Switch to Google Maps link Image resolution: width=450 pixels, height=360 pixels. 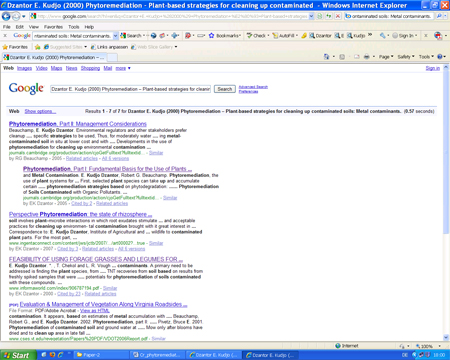pos(56,68)
